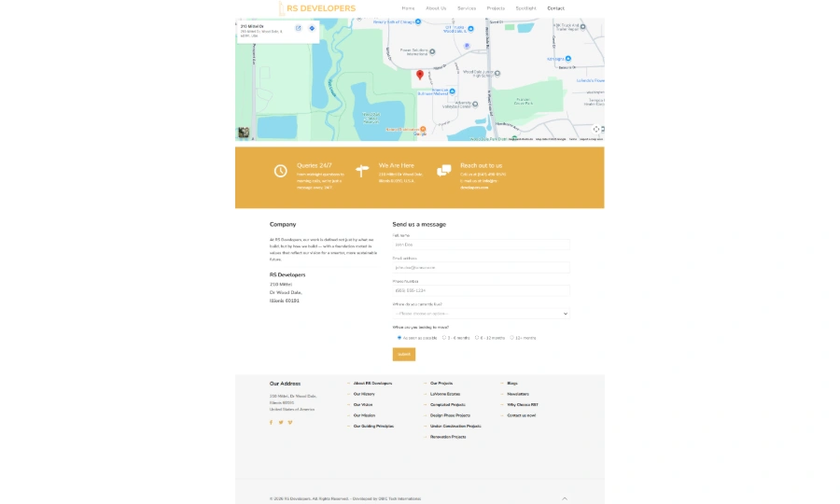Open Our Guiding Principles footer link
This screenshot has height=504, width=840.
pyautogui.click(x=373, y=426)
